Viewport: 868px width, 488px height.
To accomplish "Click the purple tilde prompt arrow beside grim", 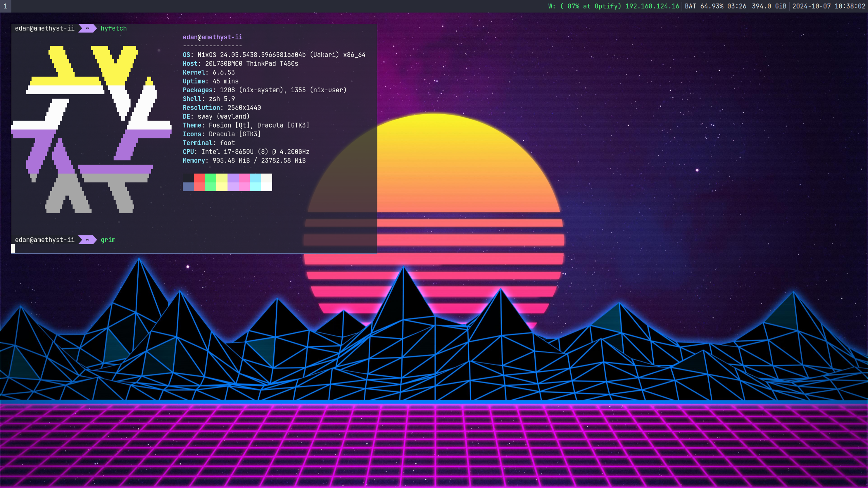I will click(x=87, y=240).
